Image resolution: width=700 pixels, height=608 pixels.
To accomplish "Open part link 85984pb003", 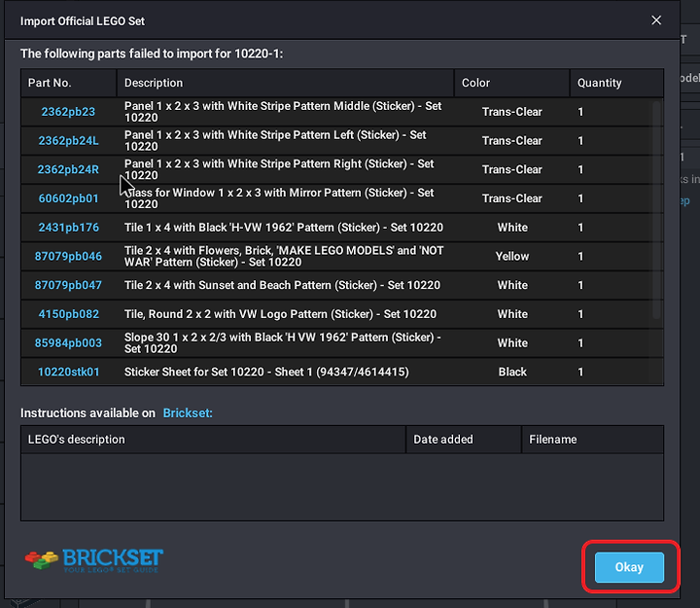I will [68, 343].
